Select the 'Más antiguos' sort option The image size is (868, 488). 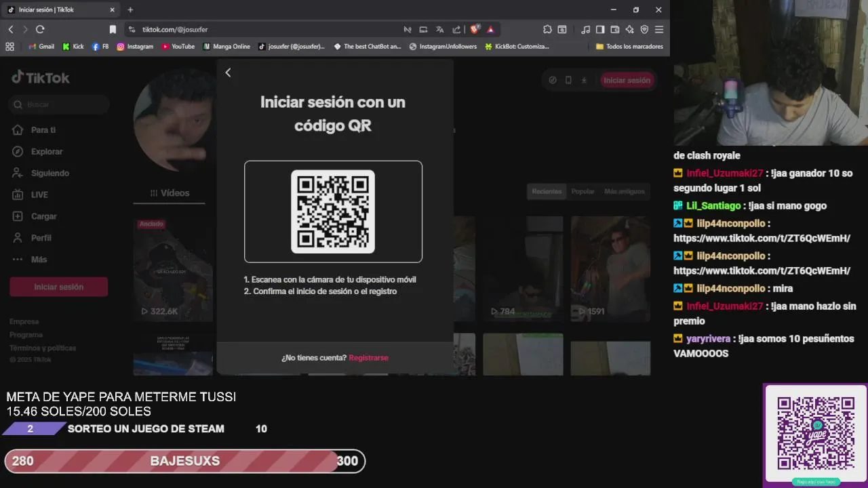(624, 191)
